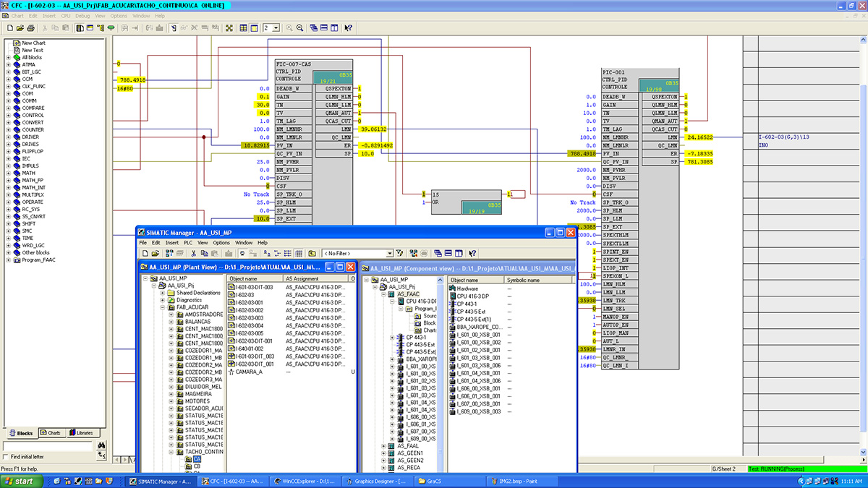Open the No Filter dropdown in SIMATIC Manager
This screenshot has width=868, height=488.
[389, 254]
